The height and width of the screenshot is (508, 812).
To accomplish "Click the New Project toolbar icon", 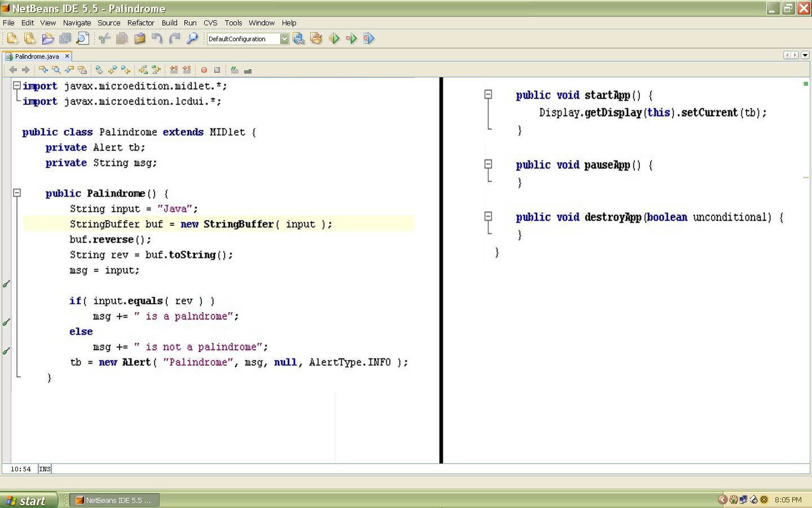I will [30, 38].
